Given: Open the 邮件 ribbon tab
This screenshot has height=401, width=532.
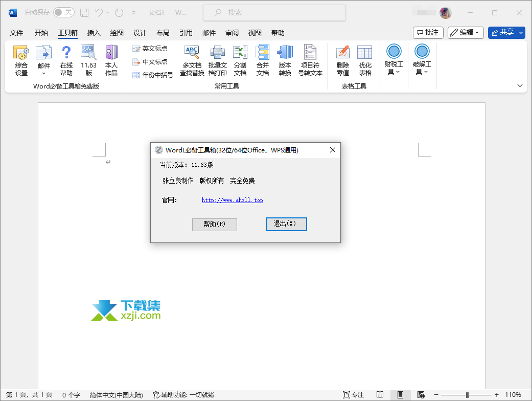Looking at the screenshot, I should [x=209, y=33].
